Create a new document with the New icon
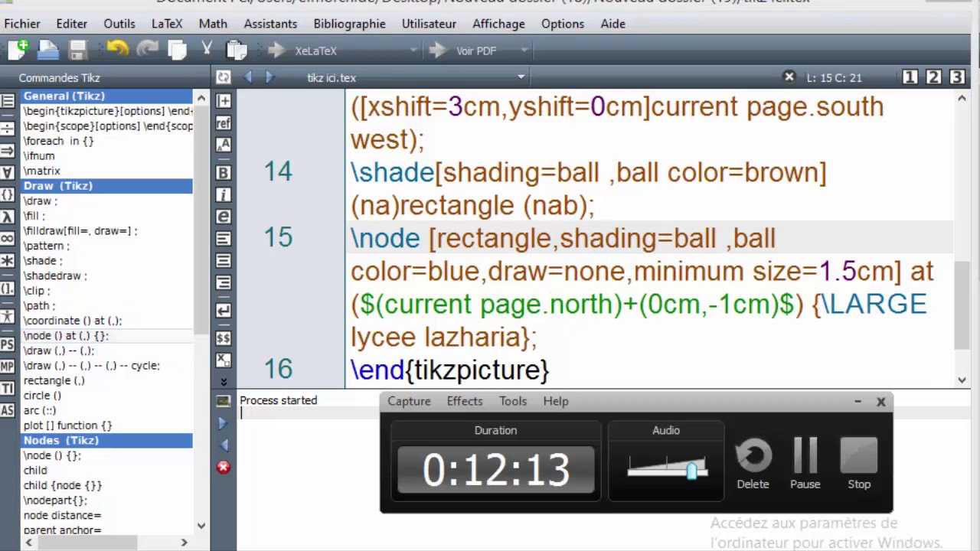 pos(18,50)
